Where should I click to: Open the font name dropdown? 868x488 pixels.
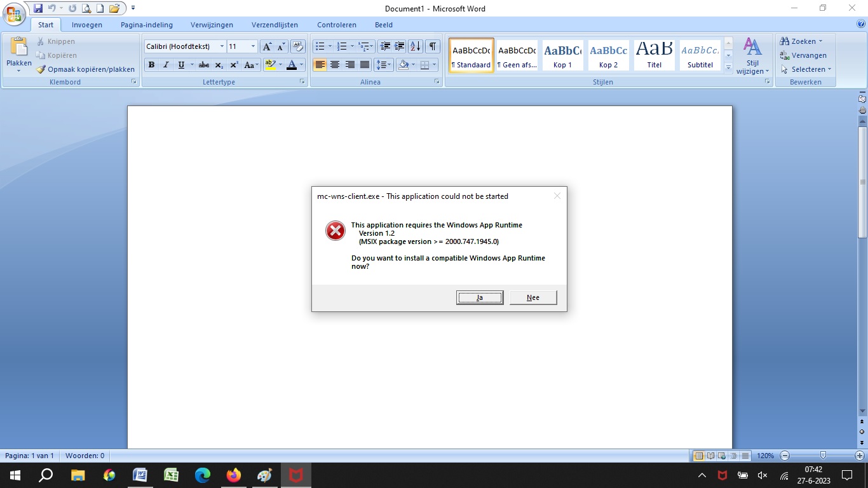click(222, 46)
